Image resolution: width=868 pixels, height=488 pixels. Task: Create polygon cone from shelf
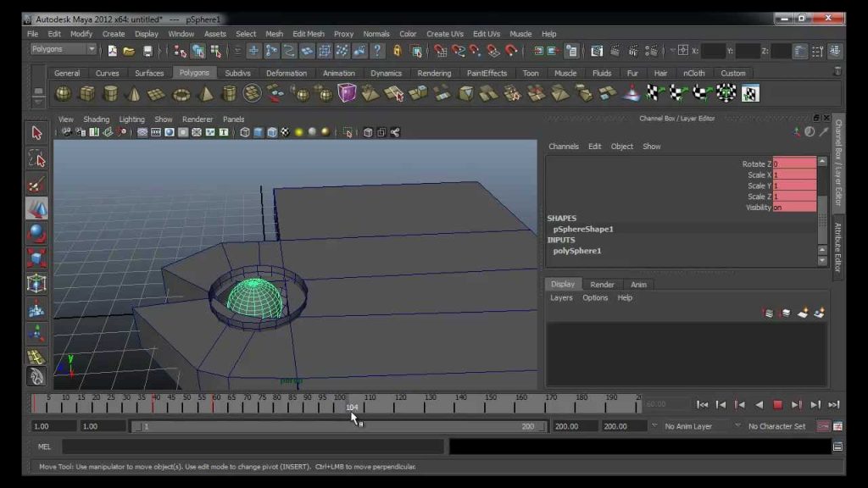click(133, 93)
